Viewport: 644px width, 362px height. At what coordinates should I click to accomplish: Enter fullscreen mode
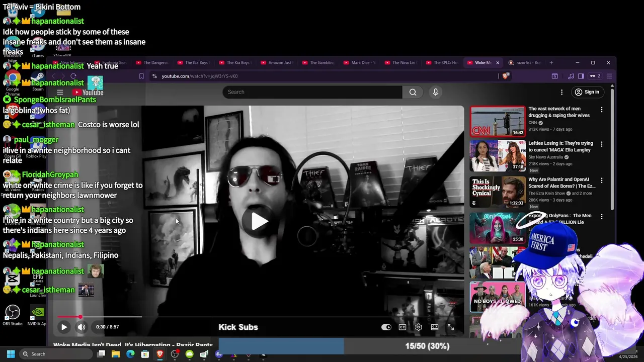pyautogui.click(x=451, y=327)
